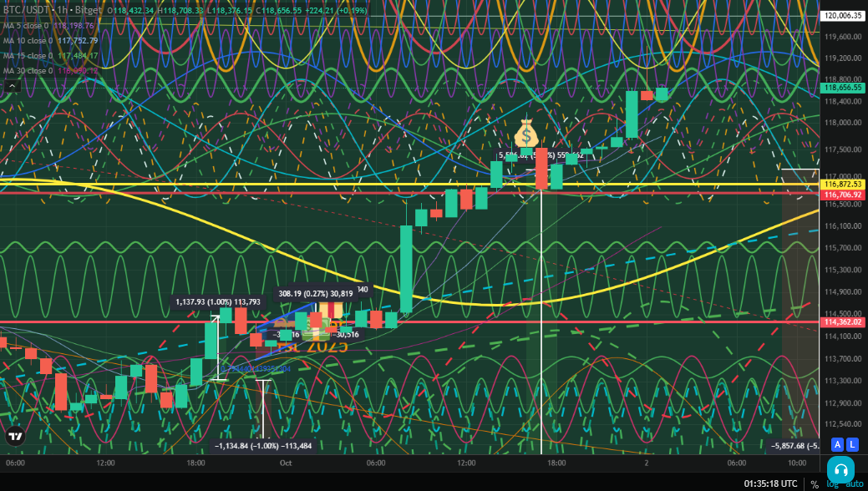The height and width of the screenshot is (491, 868).
Task: Click 116,100.00 on the price scale
Action: click(843, 225)
